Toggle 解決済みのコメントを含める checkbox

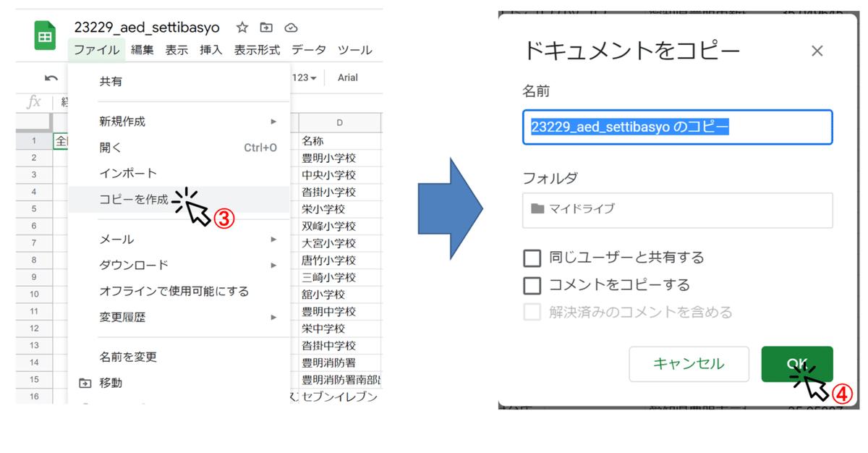pyautogui.click(x=532, y=313)
